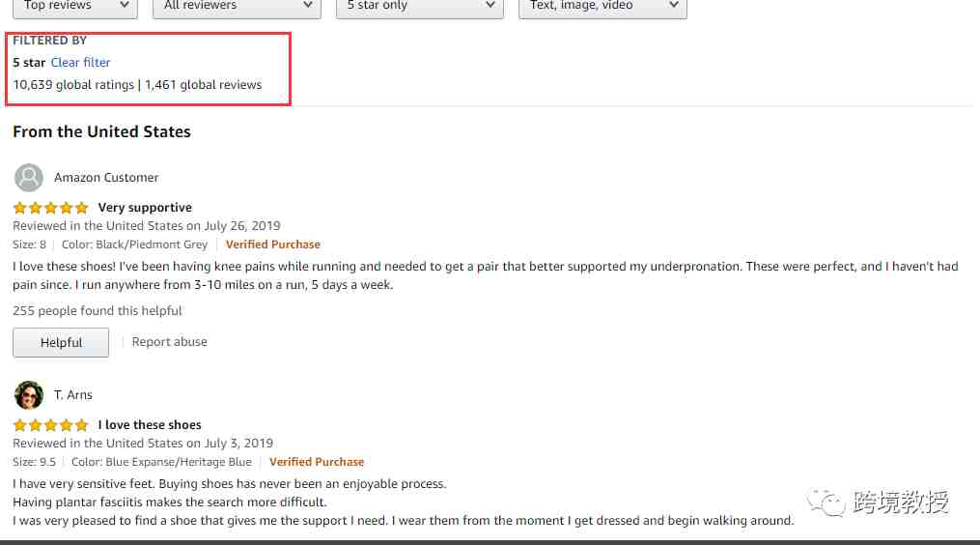980x545 pixels.
Task: Click the five-star rating on Very supportive review
Action: (50, 208)
